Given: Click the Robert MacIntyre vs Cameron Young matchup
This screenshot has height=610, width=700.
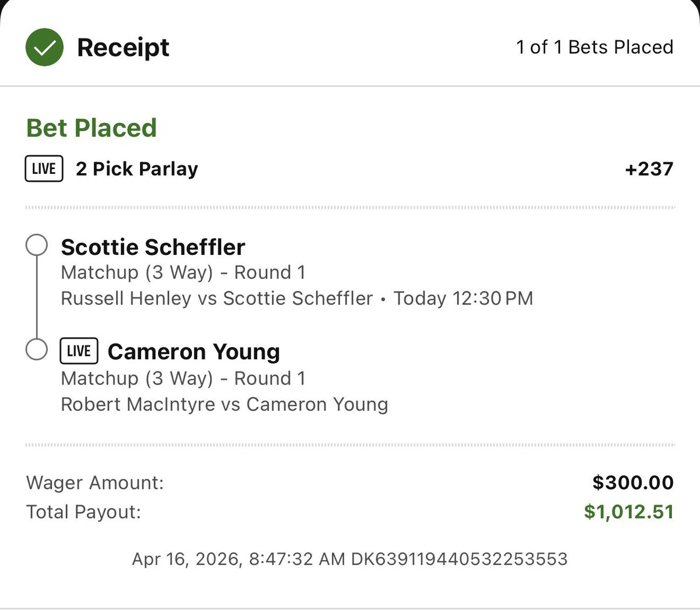Looking at the screenshot, I should point(224,405).
